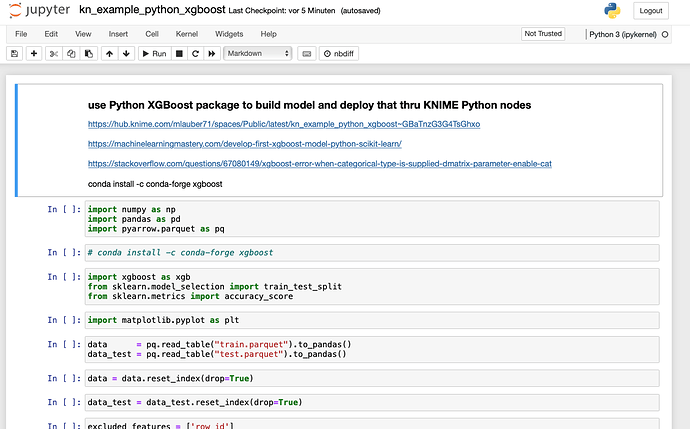690x429 pixels.
Task: Select the excluded_features code cell
Action: (x=372, y=424)
